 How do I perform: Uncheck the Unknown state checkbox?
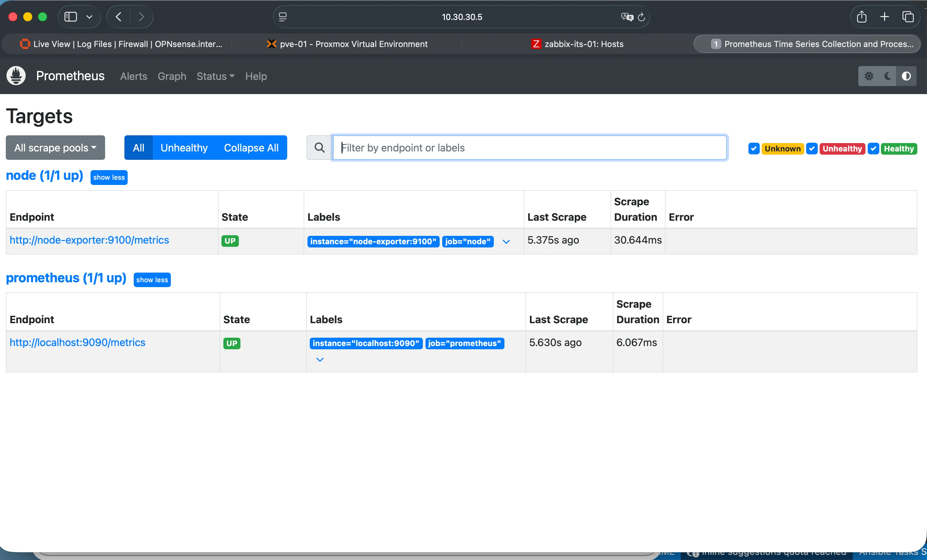pos(754,149)
